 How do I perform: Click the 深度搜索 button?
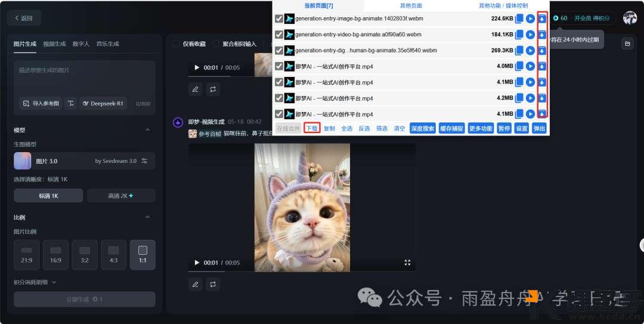[x=422, y=128]
